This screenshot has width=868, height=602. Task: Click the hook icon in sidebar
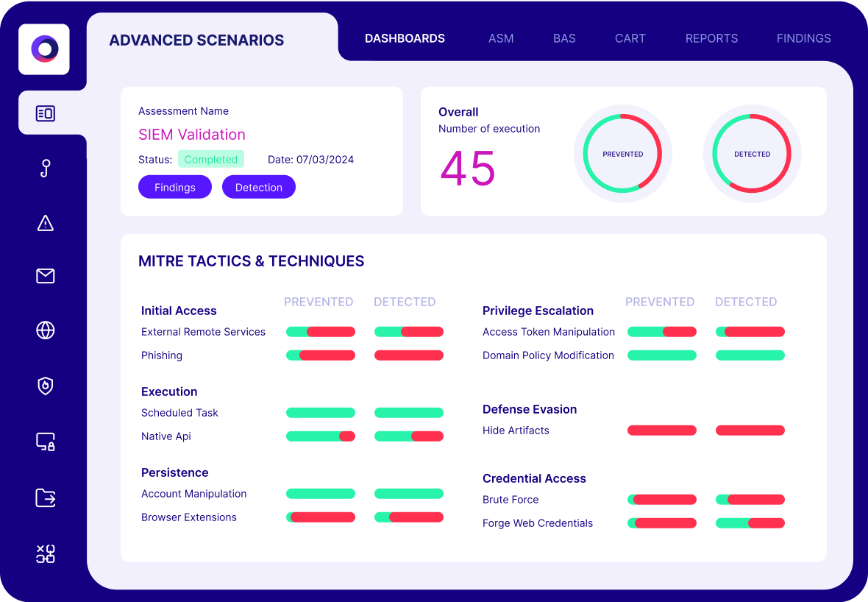[46, 169]
